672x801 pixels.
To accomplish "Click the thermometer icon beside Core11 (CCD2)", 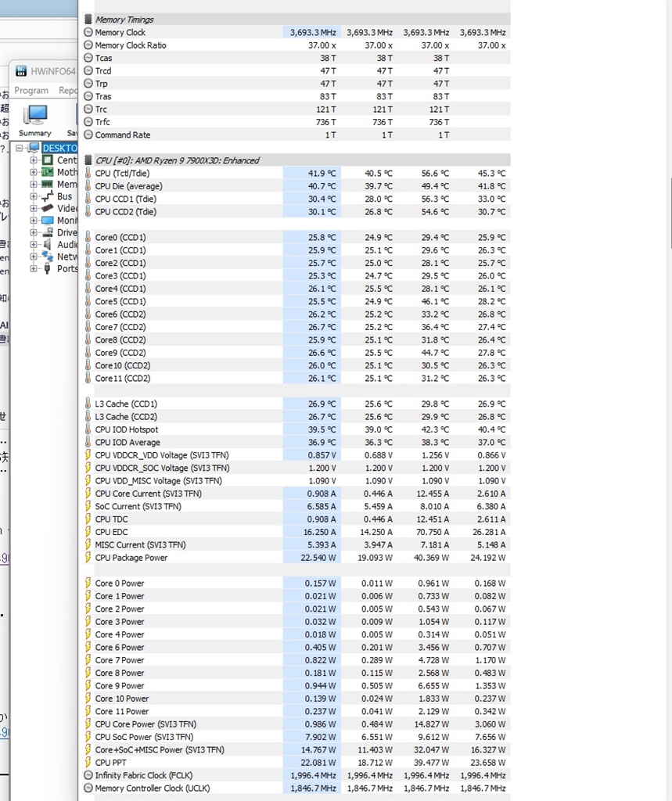I will tap(88, 378).
